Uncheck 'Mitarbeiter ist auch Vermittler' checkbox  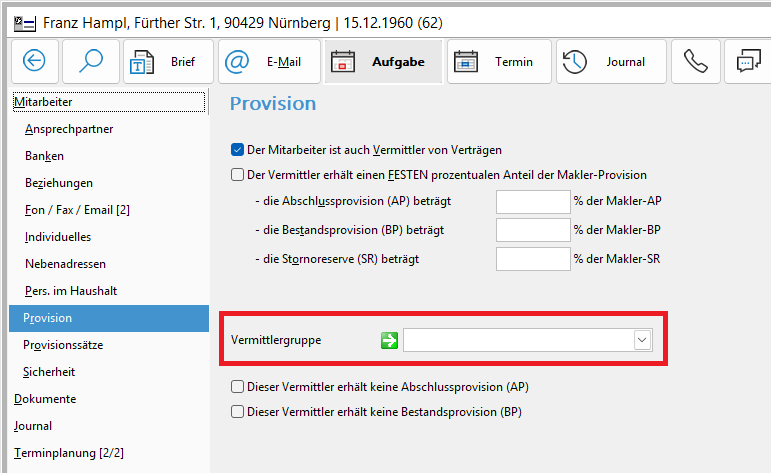coord(238,150)
